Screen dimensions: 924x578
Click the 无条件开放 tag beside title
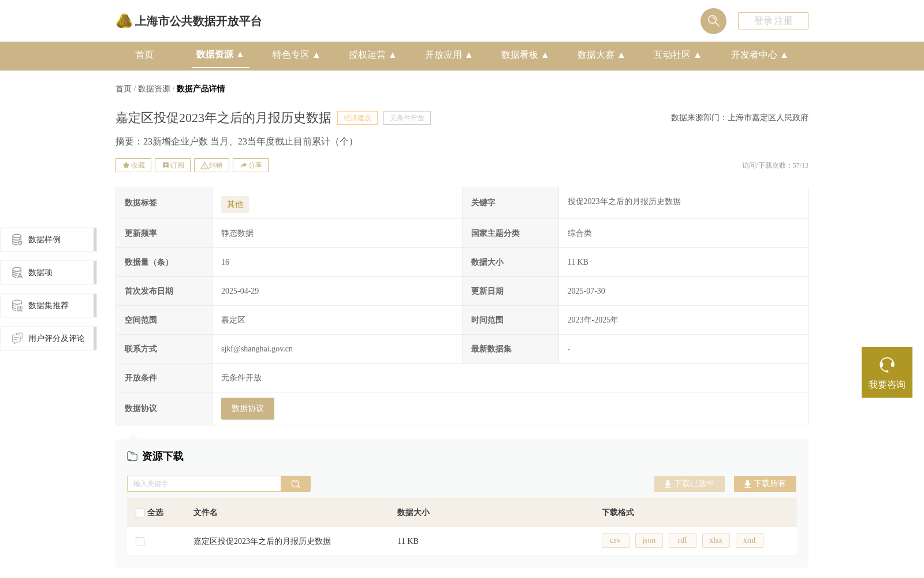tap(407, 118)
